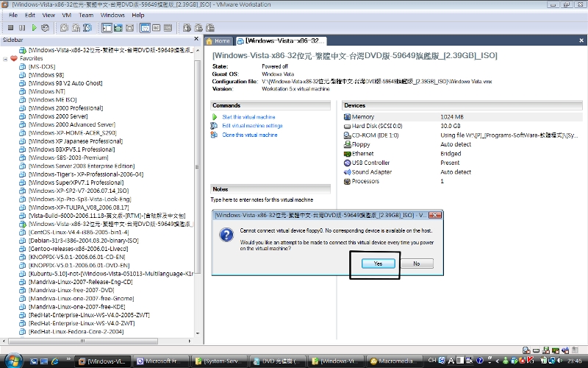
Task: Open the Team menu
Action: click(86, 15)
